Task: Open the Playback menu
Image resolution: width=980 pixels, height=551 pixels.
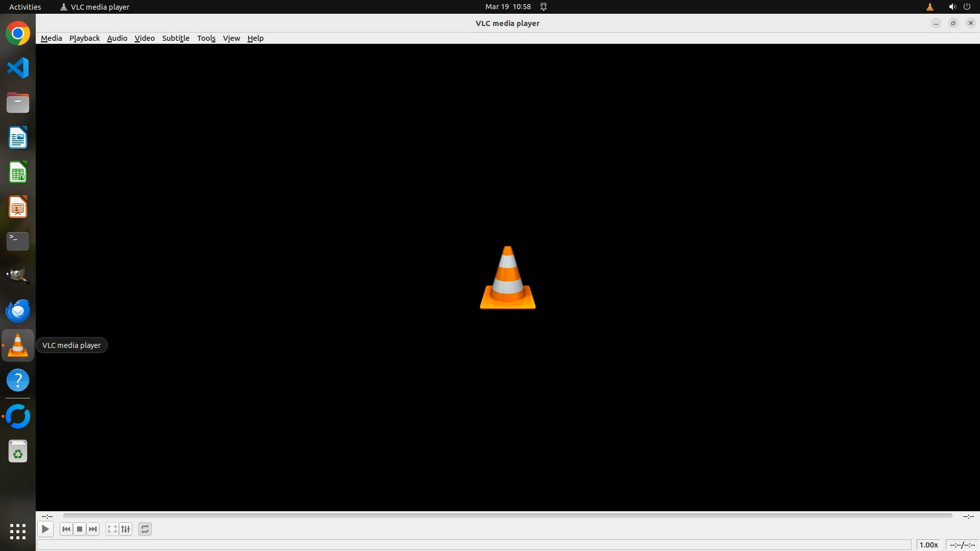Action: pos(84,38)
